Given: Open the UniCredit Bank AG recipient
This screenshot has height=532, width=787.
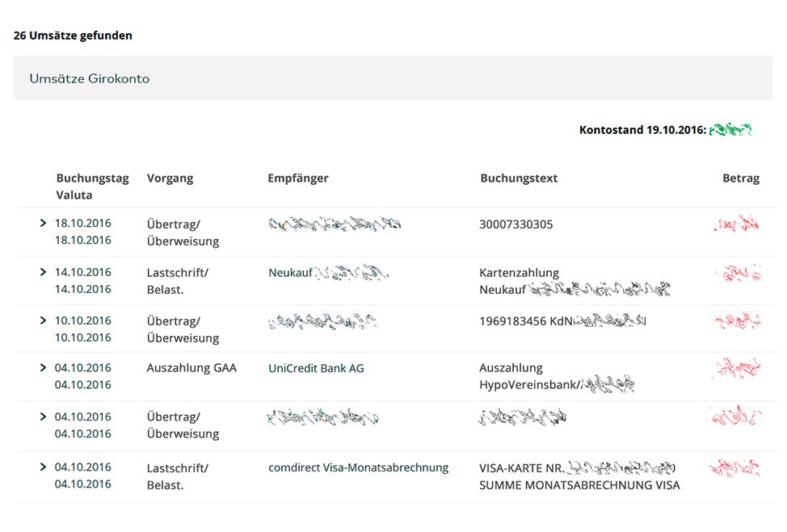Looking at the screenshot, I should pyautogui.click(x=316, y=368).
